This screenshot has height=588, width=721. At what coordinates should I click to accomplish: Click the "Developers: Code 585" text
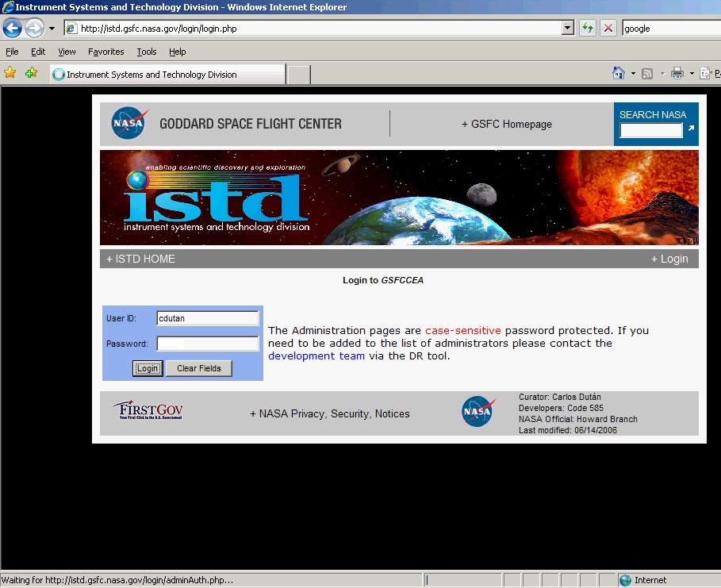pyautogui.click(x=561, y=408)
